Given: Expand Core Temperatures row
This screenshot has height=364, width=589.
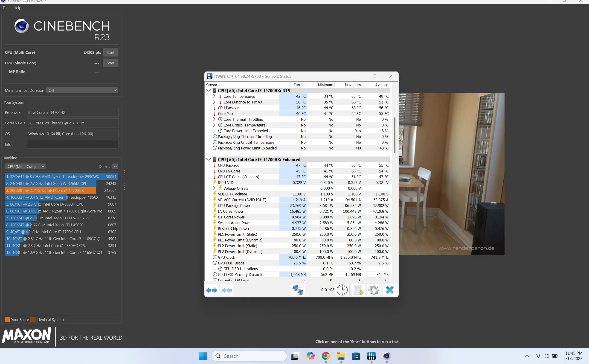Looking at the screenshot, I should [x=214, y=96].
